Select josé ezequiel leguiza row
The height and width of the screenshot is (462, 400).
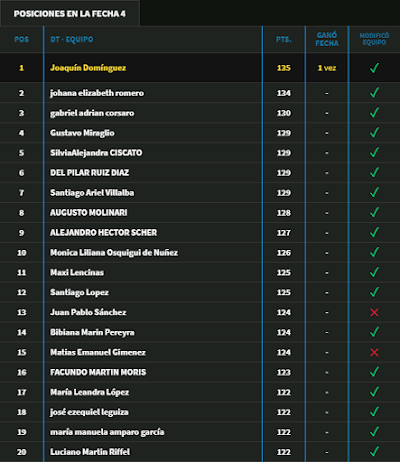[200, 412]
